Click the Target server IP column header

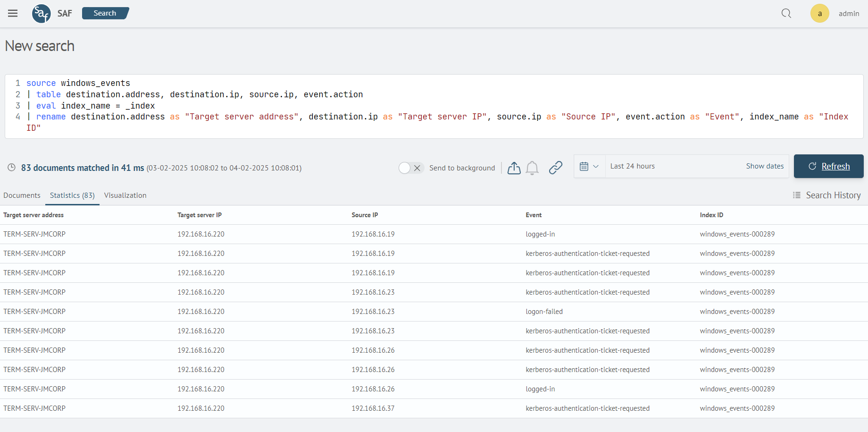tap(200, 215)
